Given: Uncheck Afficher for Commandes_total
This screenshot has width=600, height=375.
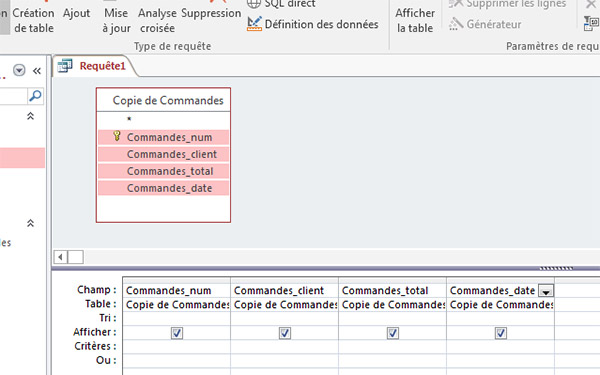Looking at the screenshot, I should (393, 333).
